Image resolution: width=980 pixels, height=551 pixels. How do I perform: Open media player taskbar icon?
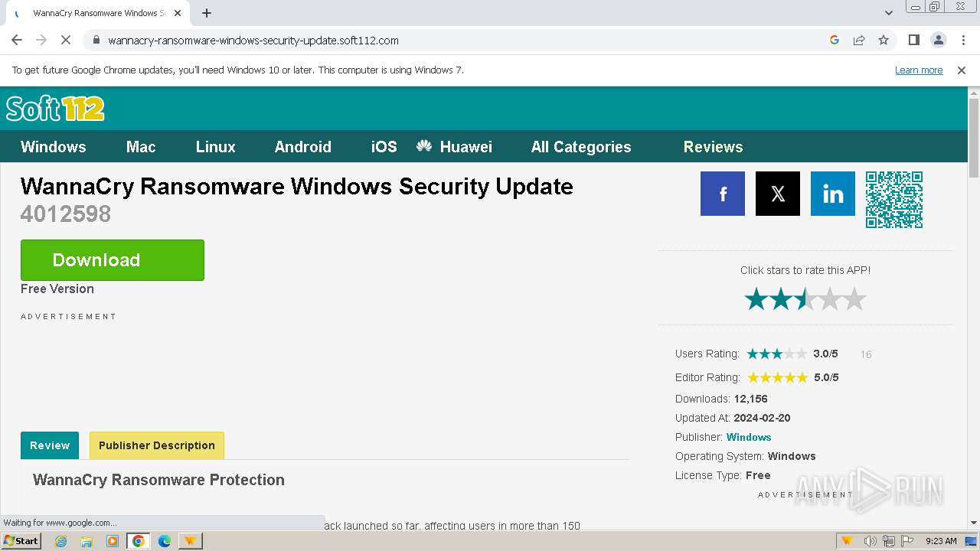113,541
